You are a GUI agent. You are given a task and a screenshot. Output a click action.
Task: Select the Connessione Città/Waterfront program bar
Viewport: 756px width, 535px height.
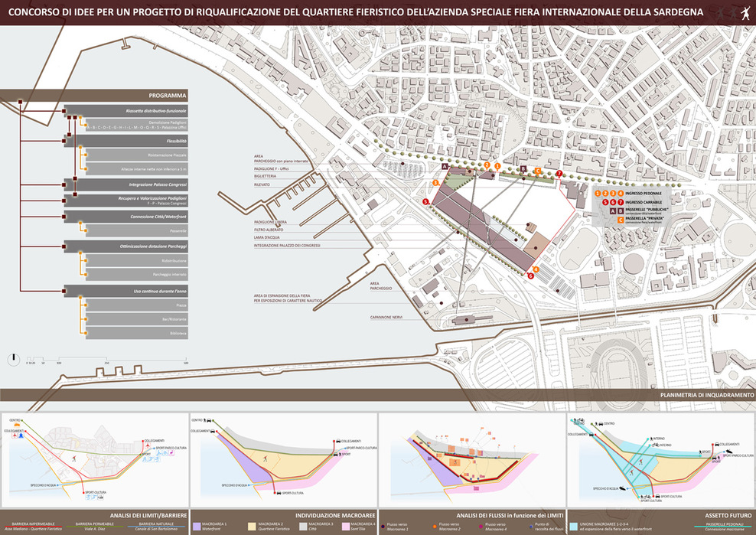[125, 217]
